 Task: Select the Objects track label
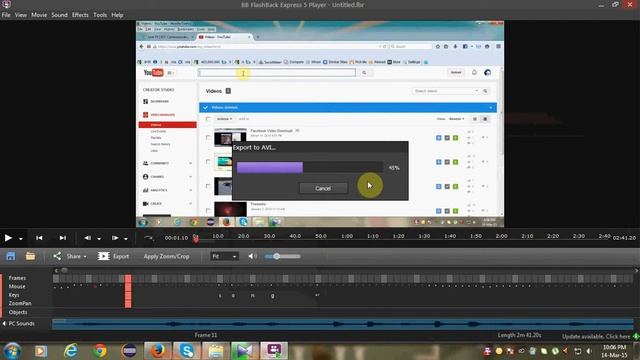click(x=18, y=312)
